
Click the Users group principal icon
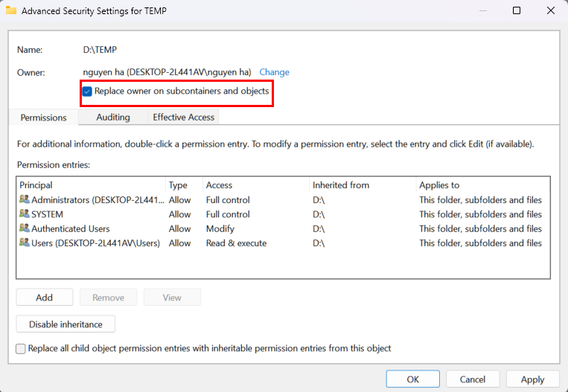point(25,243)
